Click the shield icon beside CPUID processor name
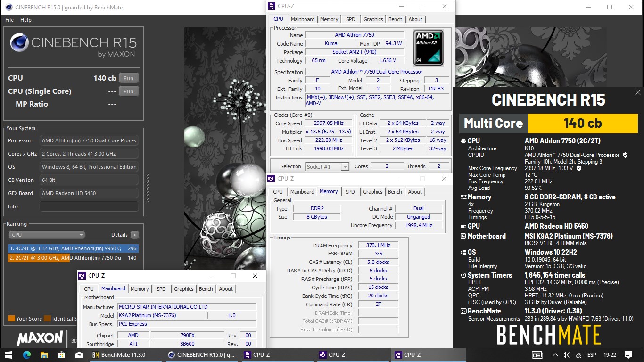Screen dimensions: 644x362 coord(626,155)
